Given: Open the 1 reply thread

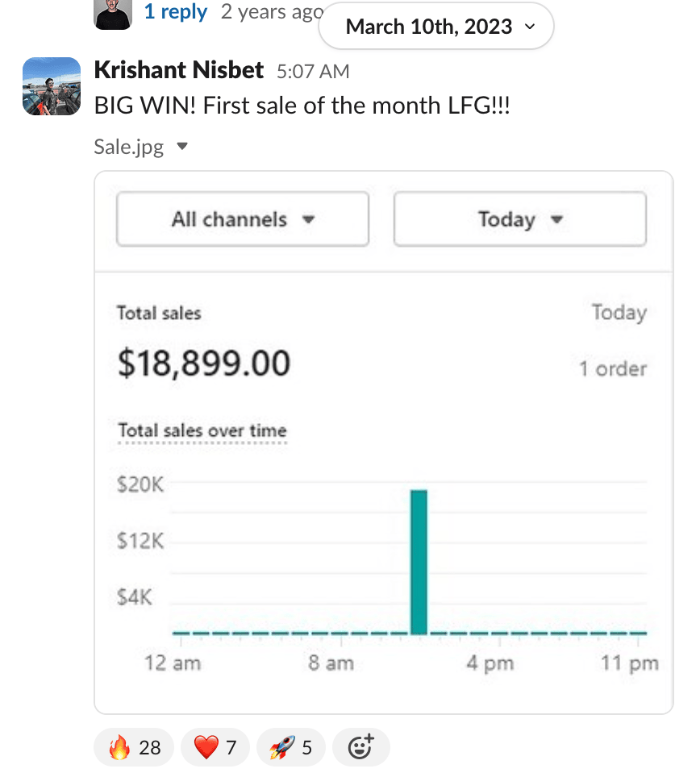Looking at the screenshot, I should [175, 12].
